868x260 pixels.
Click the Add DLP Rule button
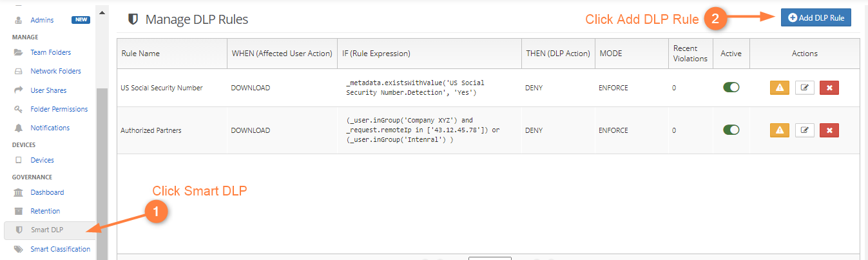pyautogui.click(x=816, y=18)
